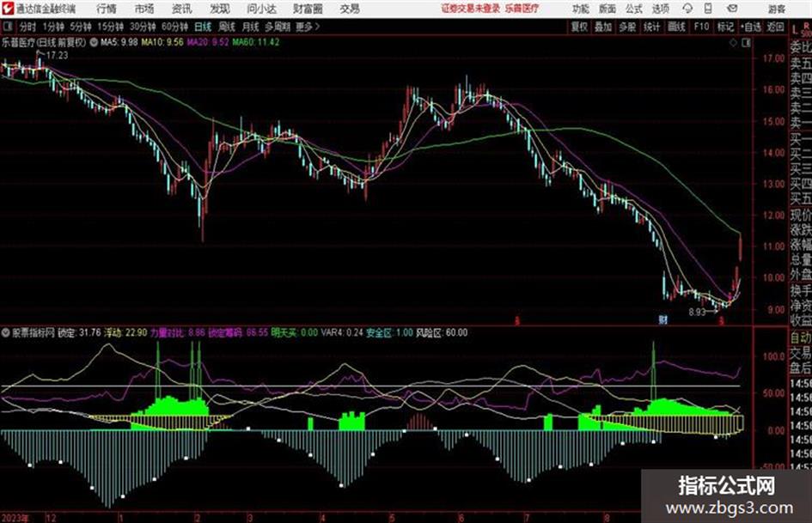The width and height of the screenshot is (812, 523).
Task: Expand the 股票指标网 sub-indicator dropdown arrow
Action: [x=6, y=333]
